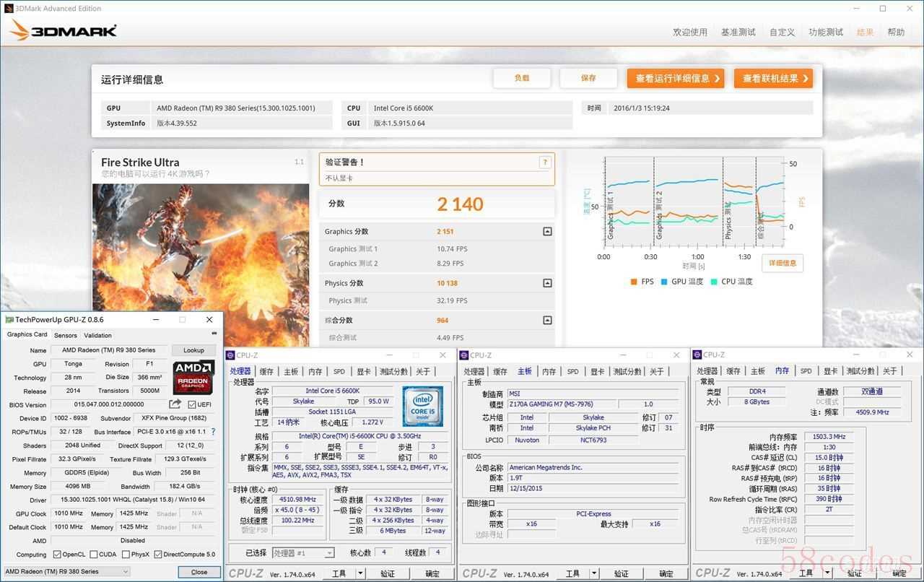Toggle the OpenCL checkbox in GPU-Z
This screenshot has height=582, width=924.
coord(57,555)
